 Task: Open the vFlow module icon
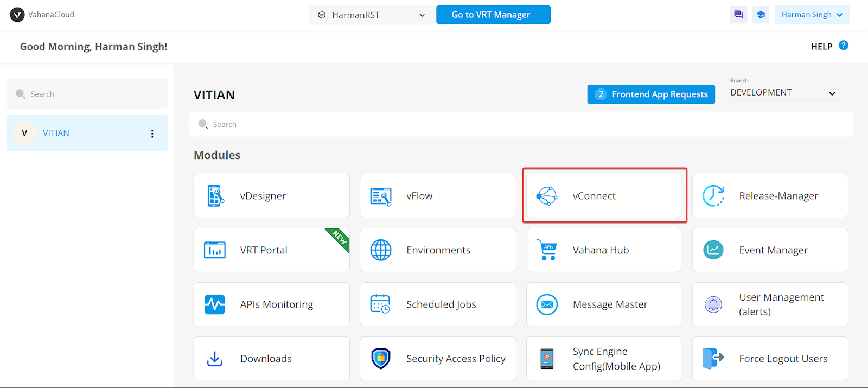[x=381, y=196]
